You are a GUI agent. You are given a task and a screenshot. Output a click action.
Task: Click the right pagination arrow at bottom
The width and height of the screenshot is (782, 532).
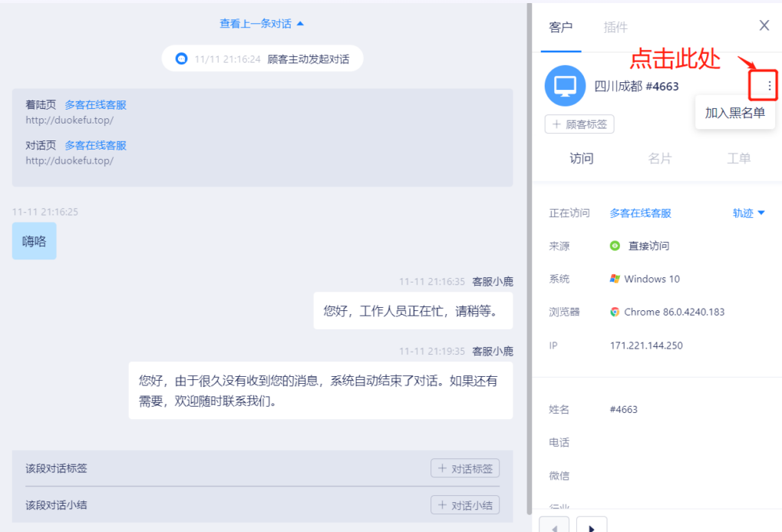click(x=590, y=527)
